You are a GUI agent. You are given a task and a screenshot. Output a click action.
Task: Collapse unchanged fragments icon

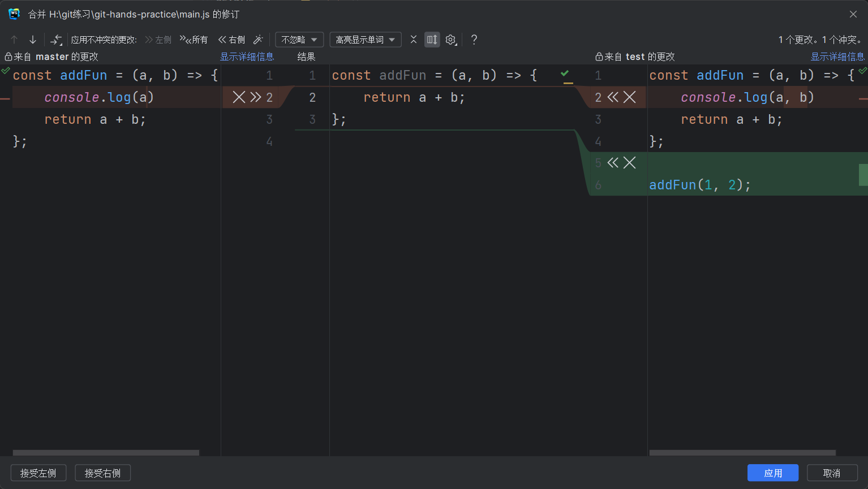point(414,40)
